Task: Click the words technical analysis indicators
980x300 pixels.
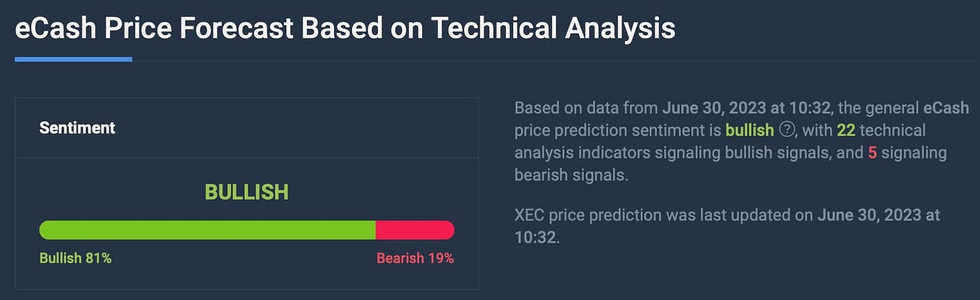Action: point(720,142)
